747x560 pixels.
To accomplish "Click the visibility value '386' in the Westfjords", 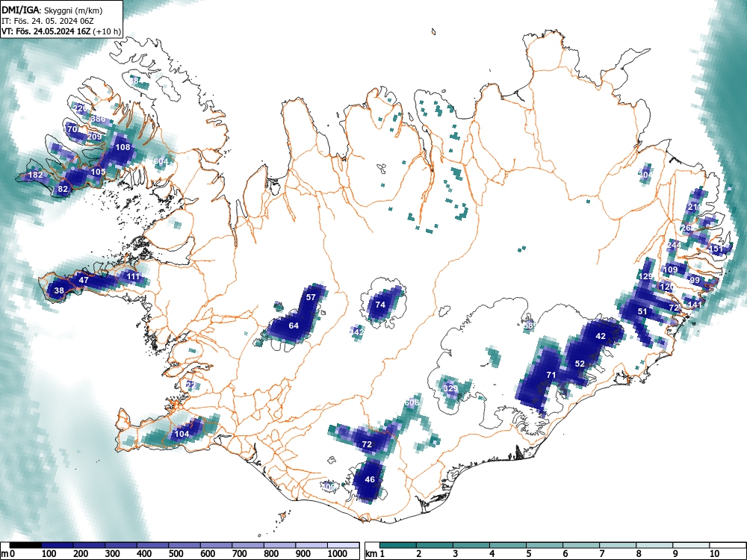I will click(98, 119).
